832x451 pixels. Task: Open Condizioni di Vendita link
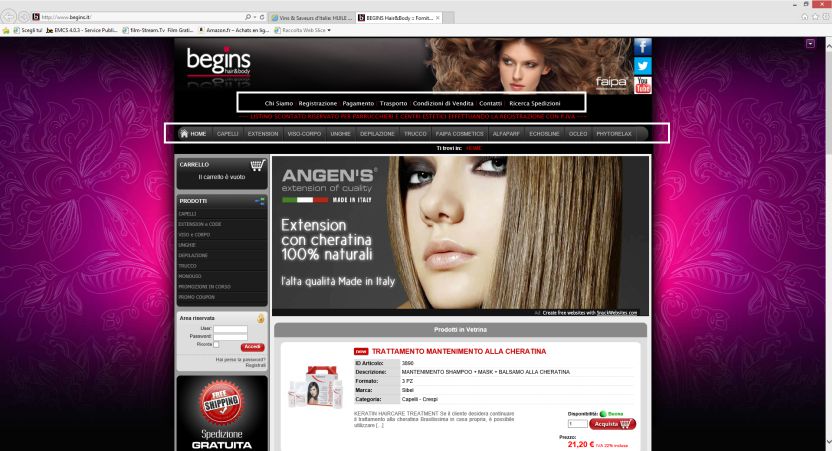[x=443, y=103]
